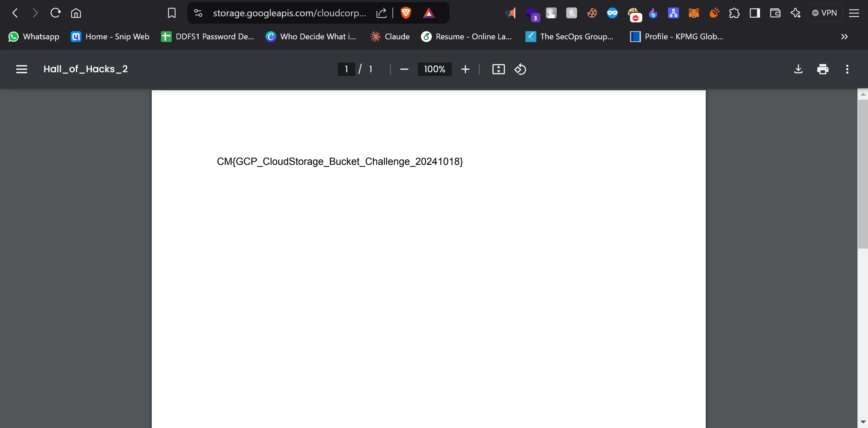
Task: Zoom in on the PDF
Action: (465, 69)
